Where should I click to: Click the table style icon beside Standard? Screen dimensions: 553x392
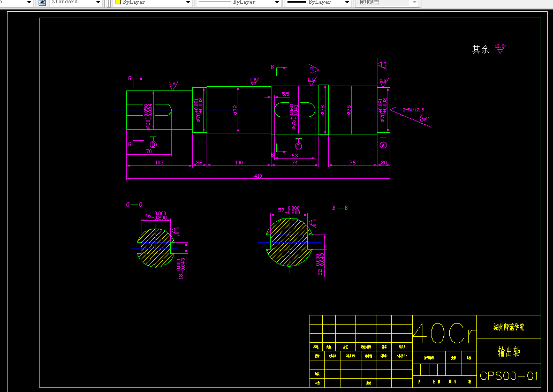coord(42,3)
